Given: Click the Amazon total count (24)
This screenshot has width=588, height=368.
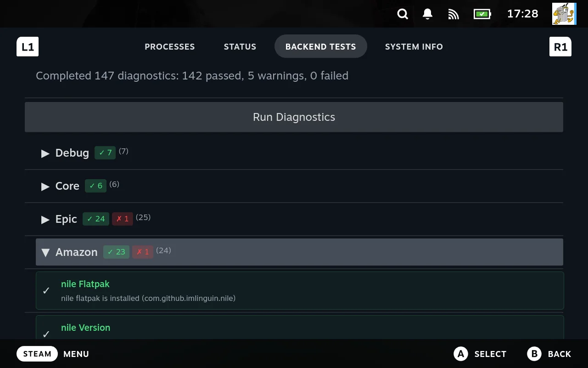Looking at the screenshot, I should [163, 250].
